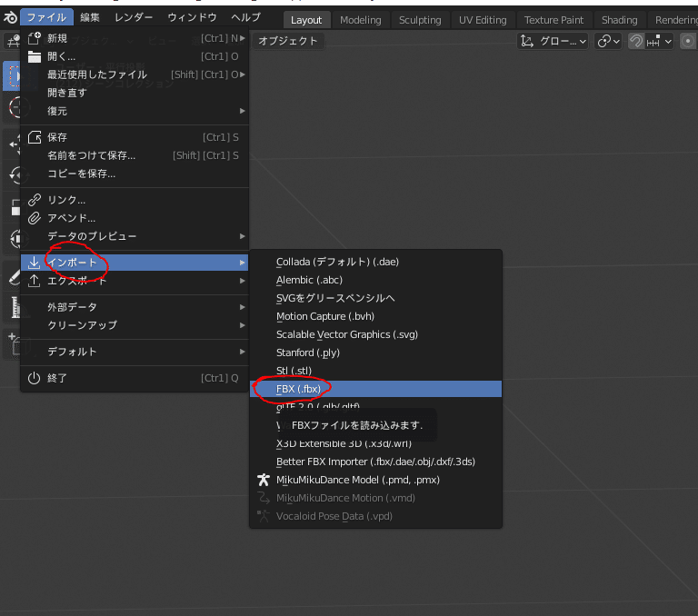Open the レンダー menu
This screenshot has width=698, height=616.
134,18
